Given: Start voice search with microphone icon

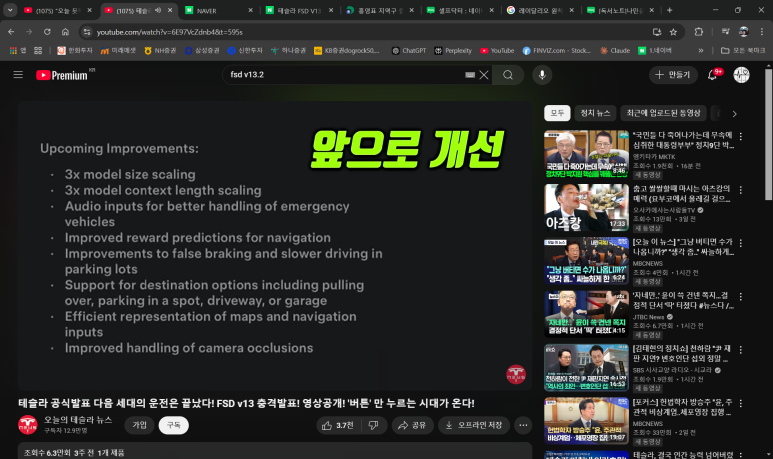Looking at the screenshot, I should coord(542,75).
